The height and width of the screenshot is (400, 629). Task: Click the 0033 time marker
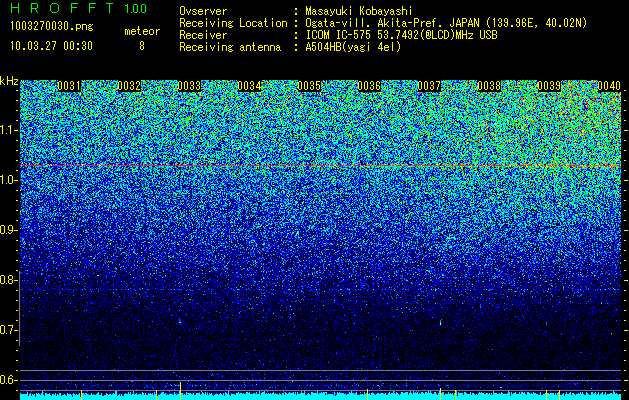point(189,86)
